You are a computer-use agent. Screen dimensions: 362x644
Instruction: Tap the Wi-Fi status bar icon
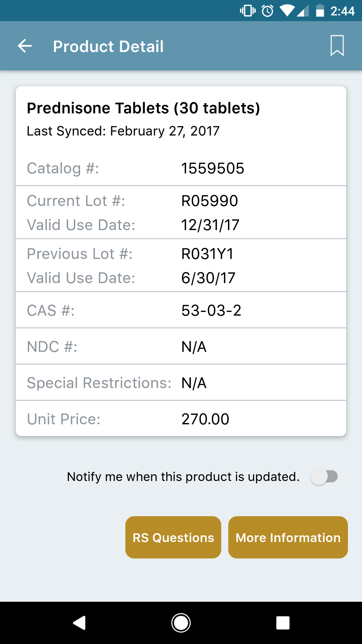pos(287,11)
